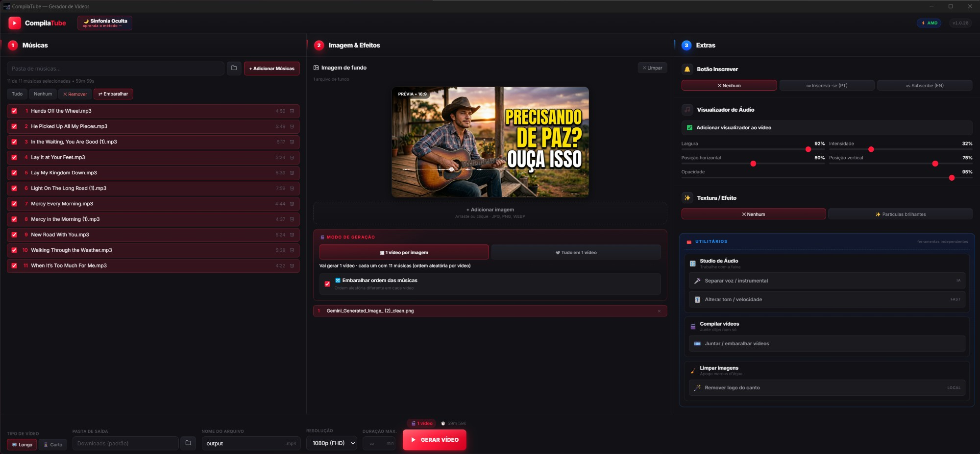Image resolution: width=980 pixels, height=454 pixels.
Task: Click the output folder browse icon
Action: pyautogui.click(x=188, y=443)
